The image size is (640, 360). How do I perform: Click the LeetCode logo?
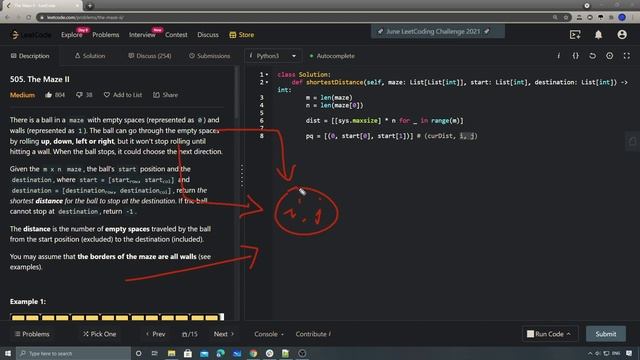click(31, 35)
